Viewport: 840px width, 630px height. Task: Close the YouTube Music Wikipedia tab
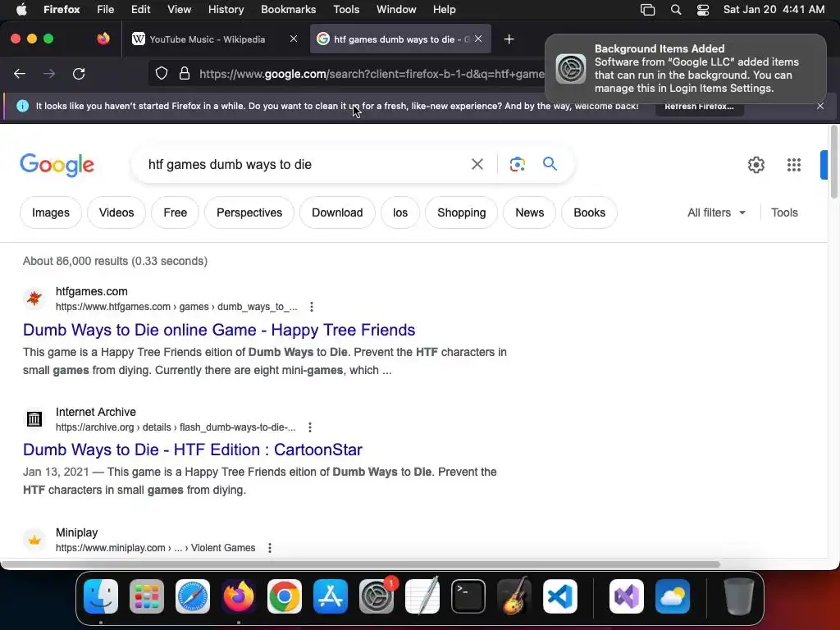[x=294, y=39]
